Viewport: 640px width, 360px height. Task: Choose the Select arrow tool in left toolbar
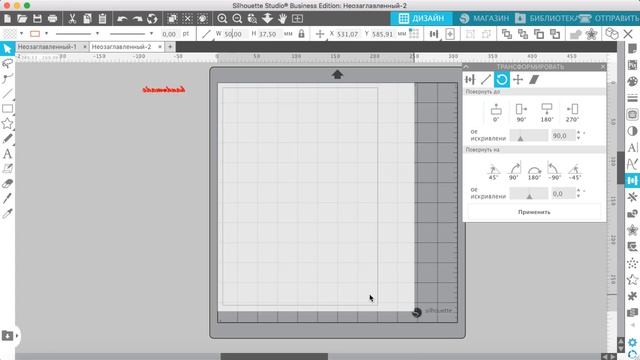click(7, 48)
